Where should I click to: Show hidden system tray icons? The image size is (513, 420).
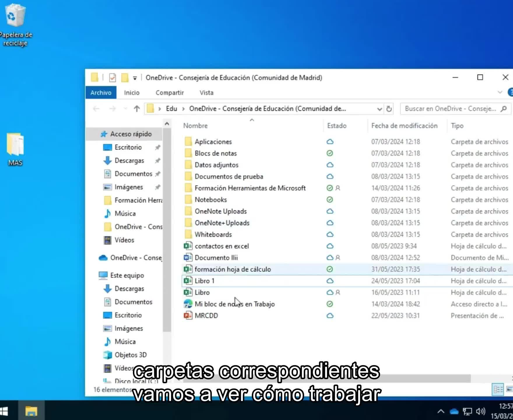tap(441, 412)
